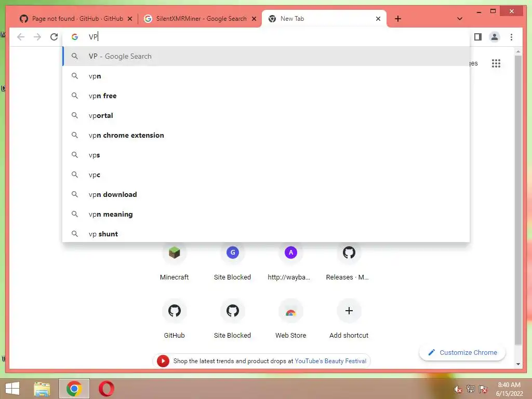Open YouTube's Beauty Festival link

(330, 361)
